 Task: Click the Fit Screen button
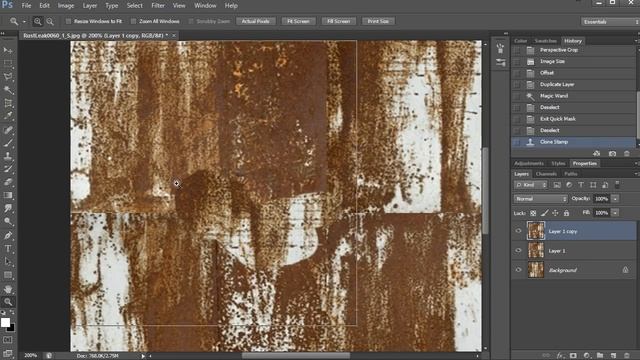[298, 21]
